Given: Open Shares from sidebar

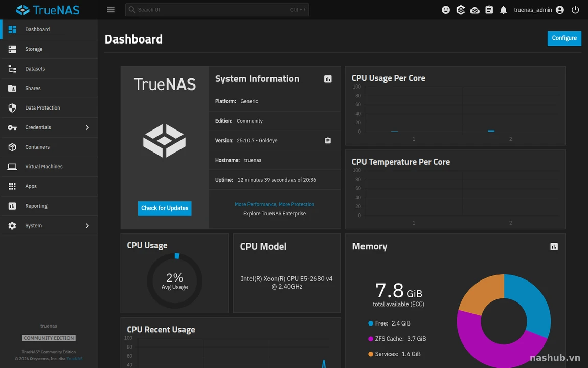Looking at the screenshot, I should 49,88.
